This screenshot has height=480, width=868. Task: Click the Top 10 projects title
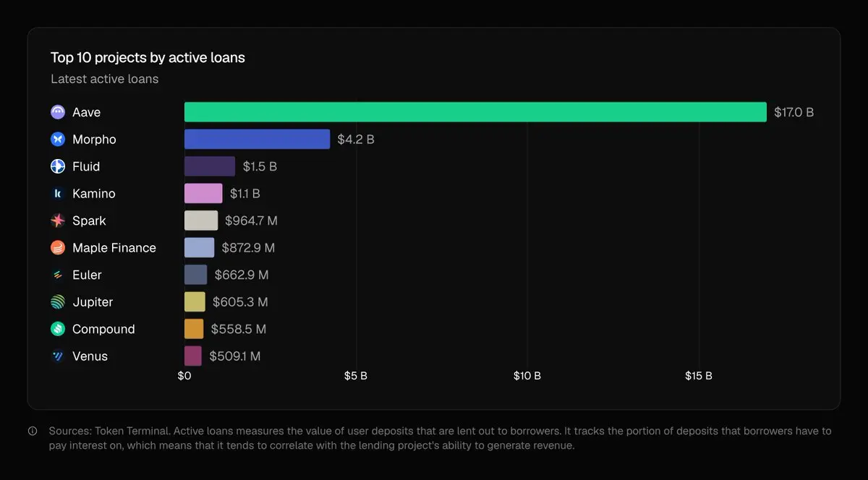coord(148,58)
